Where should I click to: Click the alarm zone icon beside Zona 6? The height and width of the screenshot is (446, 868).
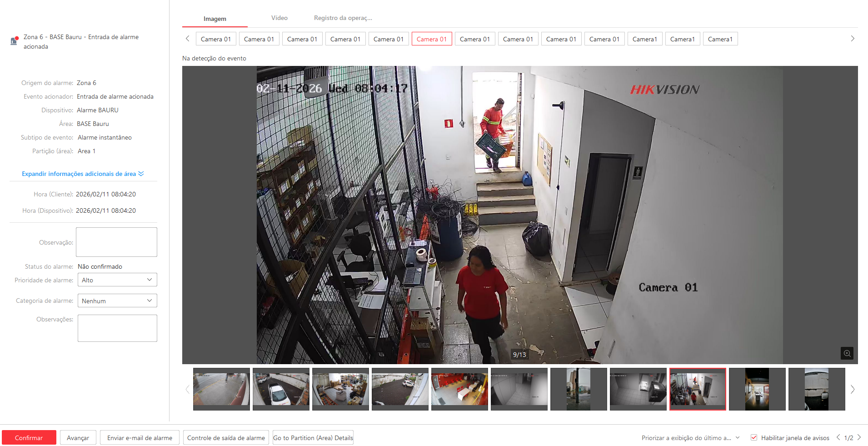14,40
